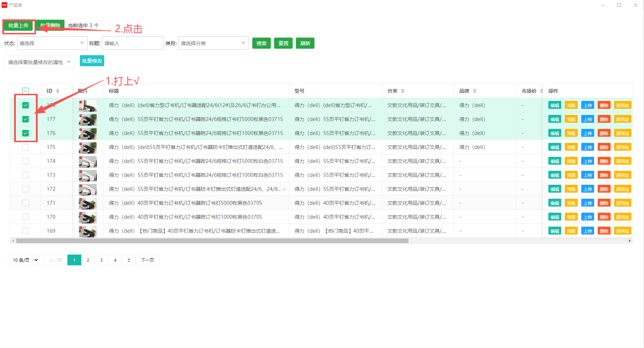Check the checkbox for product 175
The height and width of the screenshot is (348, 644).
[25, 147]
